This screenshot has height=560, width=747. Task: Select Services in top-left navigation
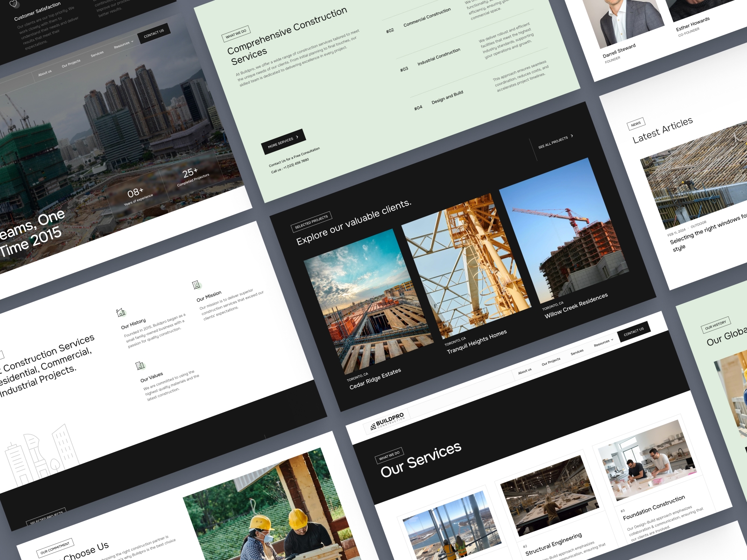point(97,54)
